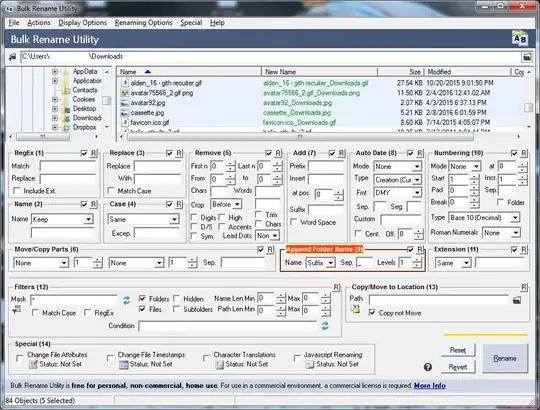Click the file list vertical scrollbar thumb

point(528,107)
